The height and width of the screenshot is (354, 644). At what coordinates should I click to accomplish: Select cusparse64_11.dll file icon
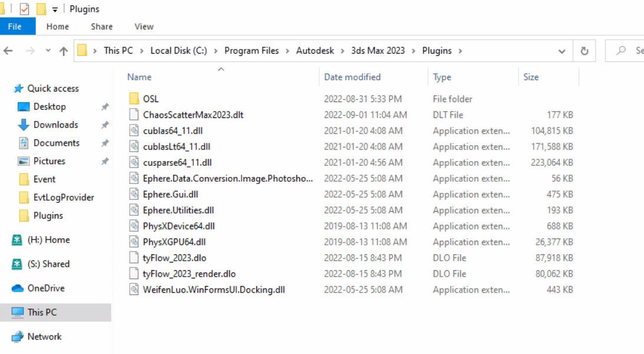(x=134, y=162)
